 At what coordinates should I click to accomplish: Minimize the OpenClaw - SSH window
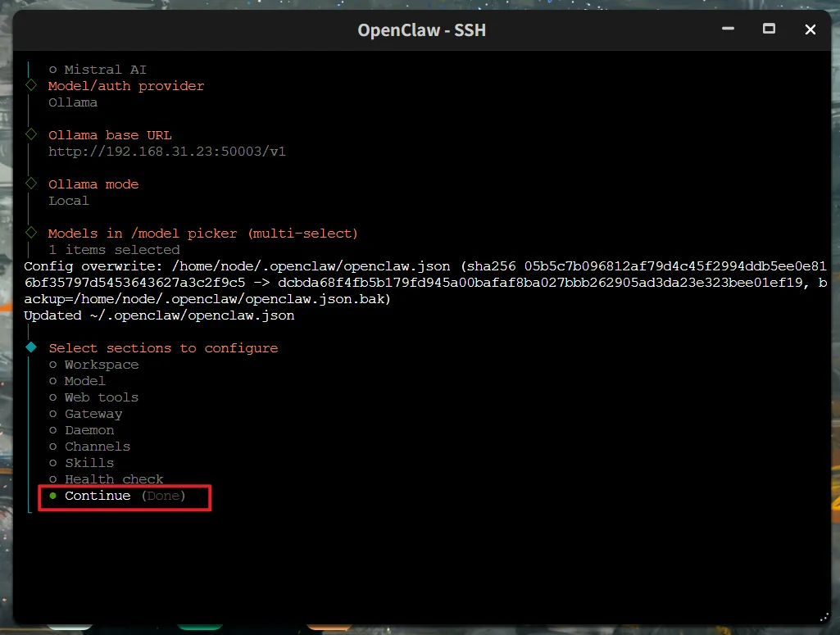click(728, 29)
